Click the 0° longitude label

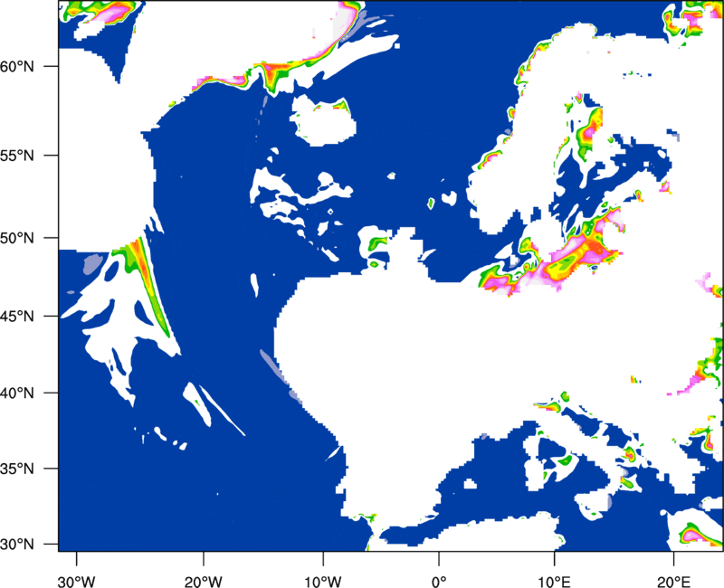(x=439, y=582)
